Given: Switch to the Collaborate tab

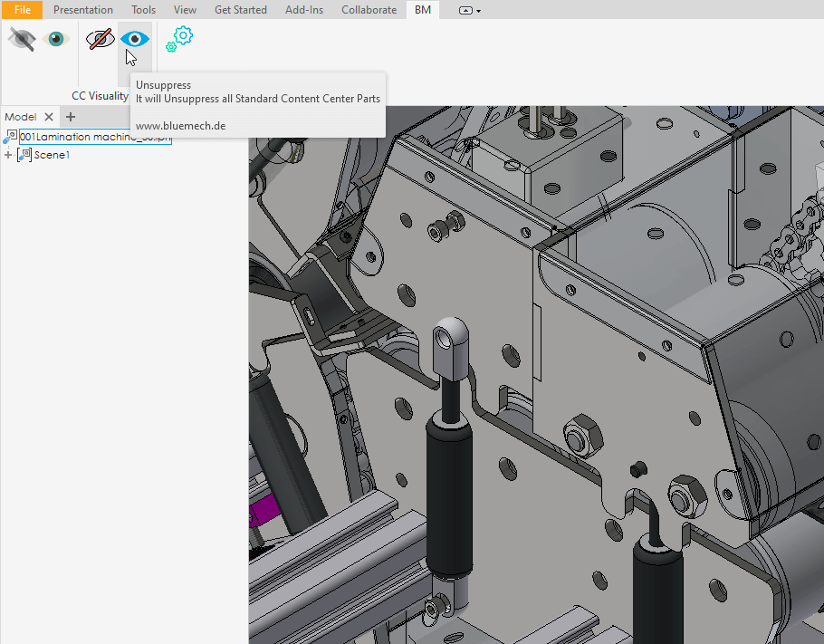Looking at the screenshot, I should 369,9.
